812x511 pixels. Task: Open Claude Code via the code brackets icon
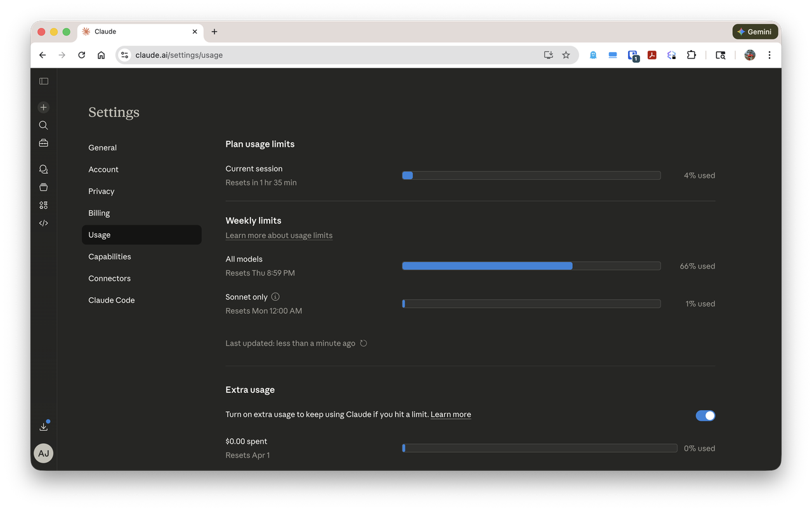point(43,223)
